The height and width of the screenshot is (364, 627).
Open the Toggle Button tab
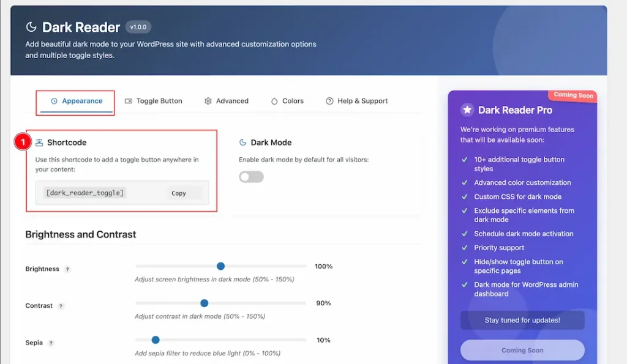153,101
